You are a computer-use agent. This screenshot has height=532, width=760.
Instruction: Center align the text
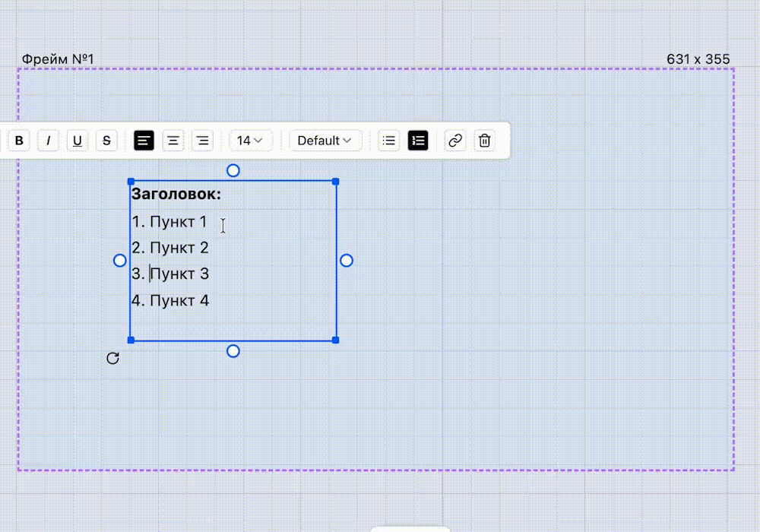click(173, 141)
